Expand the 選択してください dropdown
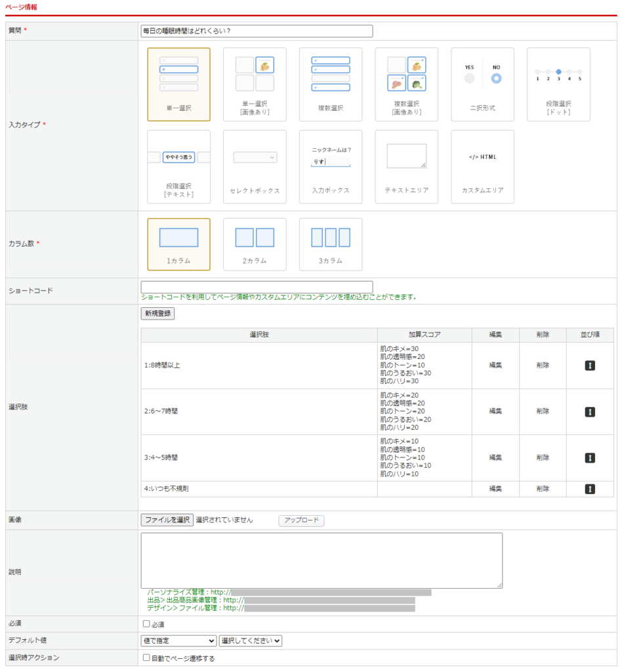This screenshot has height=672, width=622. point(251,640)
